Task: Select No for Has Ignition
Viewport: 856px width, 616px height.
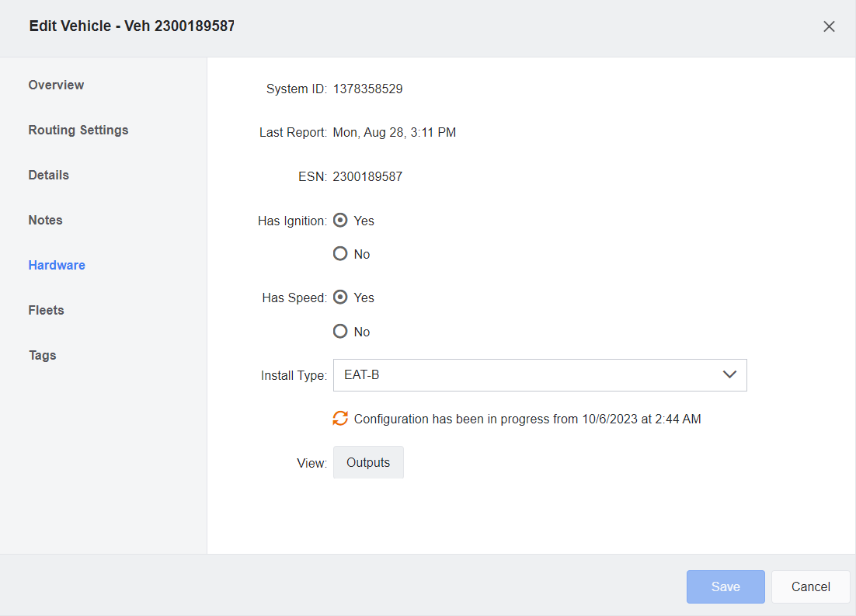Action: 340,253
